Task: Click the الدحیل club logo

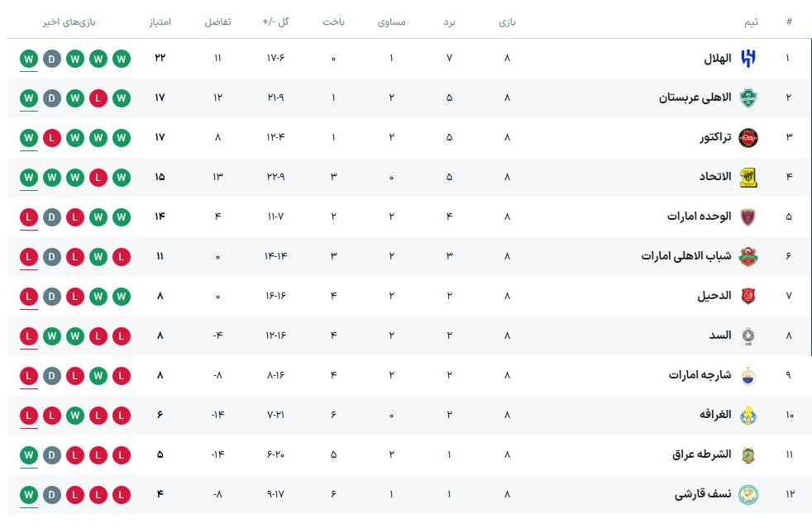Action: click(x=748, y=296)
